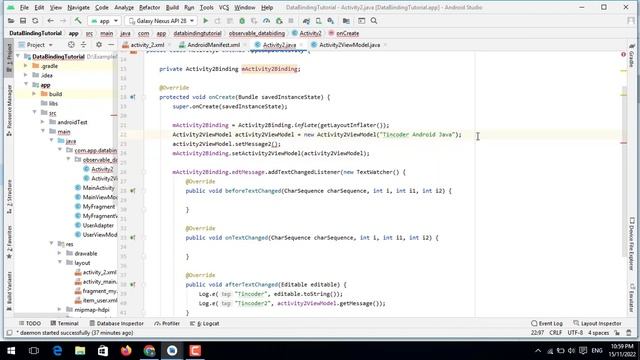
Task: Expand the drawable folder
Action: point(60,253)
